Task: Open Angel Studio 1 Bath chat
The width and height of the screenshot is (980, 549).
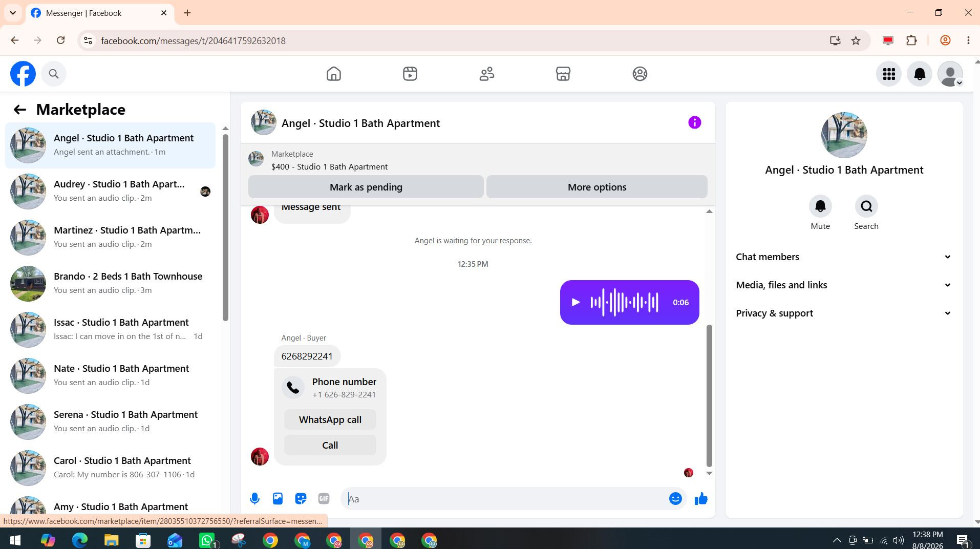Action: point(110,145)
